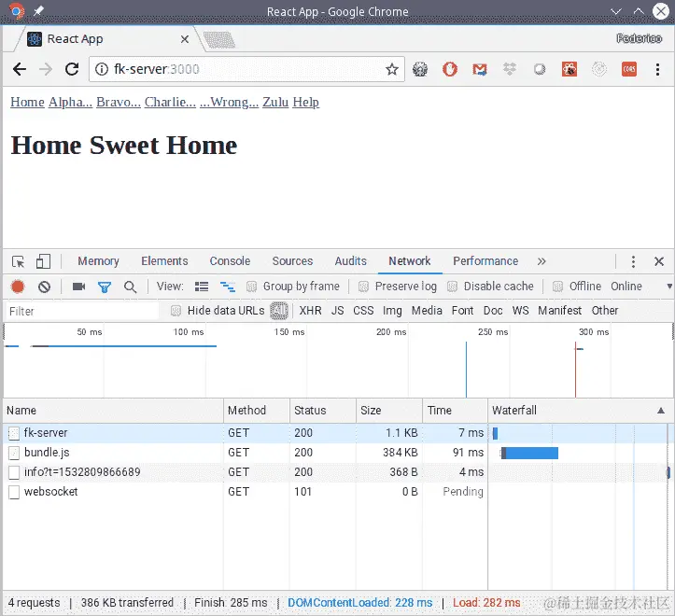675x616 pixels.
Task: Sort by the Name column header
Action: click(113, 411)
